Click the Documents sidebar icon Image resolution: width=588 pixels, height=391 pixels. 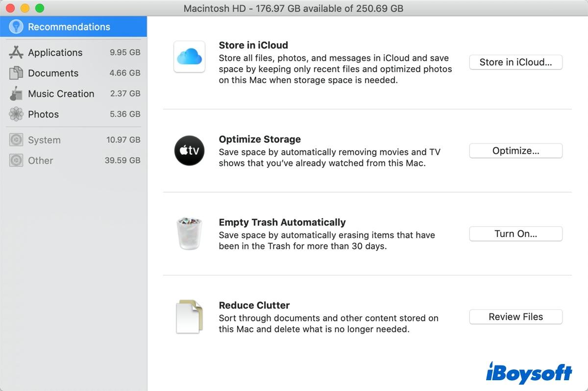pos(16,73)
